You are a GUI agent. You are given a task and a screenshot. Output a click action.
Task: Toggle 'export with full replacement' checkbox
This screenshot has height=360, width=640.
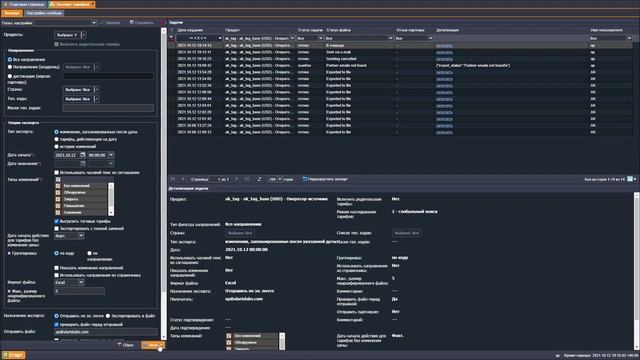click(56, 229)
